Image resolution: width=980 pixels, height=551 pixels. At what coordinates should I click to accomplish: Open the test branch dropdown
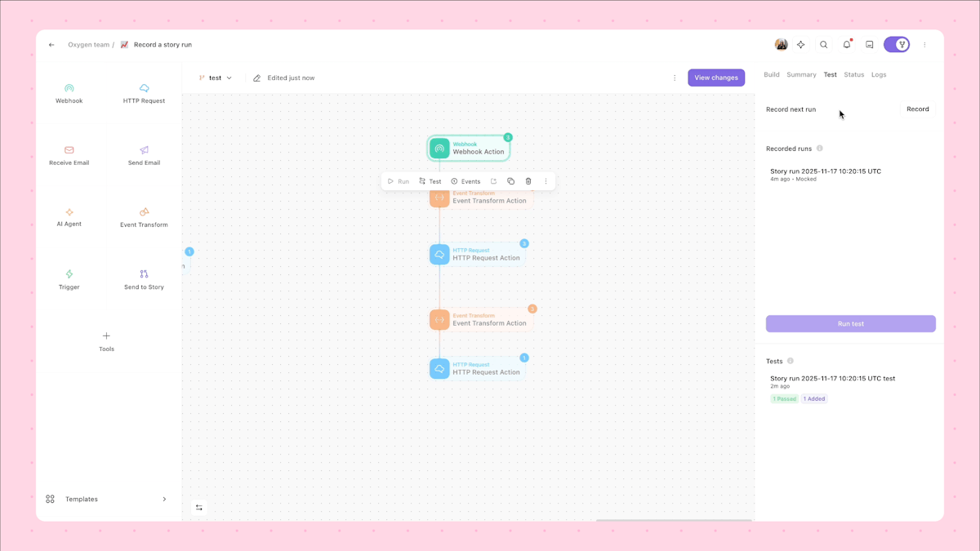pyautogui.click(x=216, y=78)
